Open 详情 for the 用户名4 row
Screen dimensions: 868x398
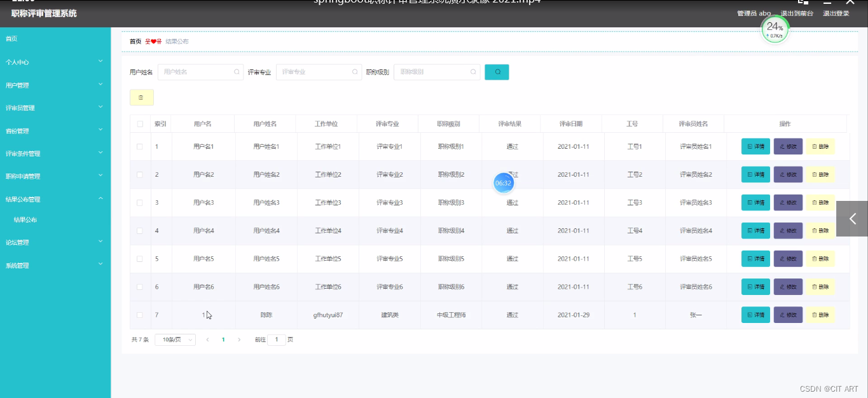[x=755, y=231]
